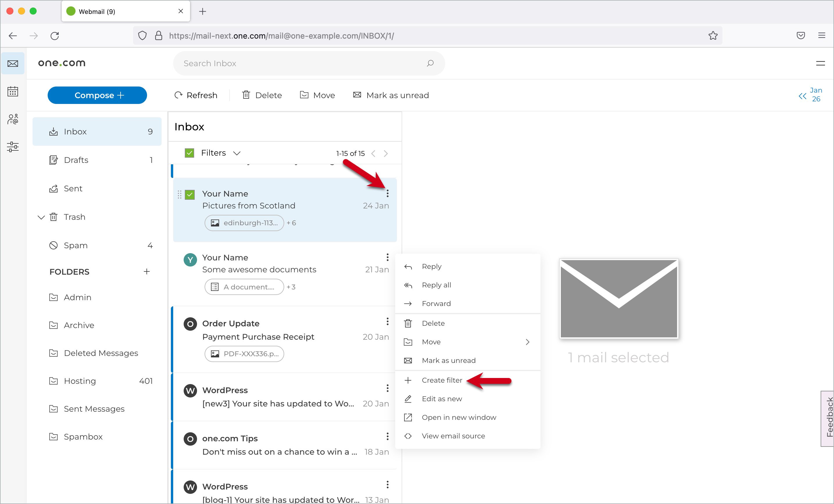Select the Some awesome documents email avatar
The image size is (834, 504).
pos(190,260)
